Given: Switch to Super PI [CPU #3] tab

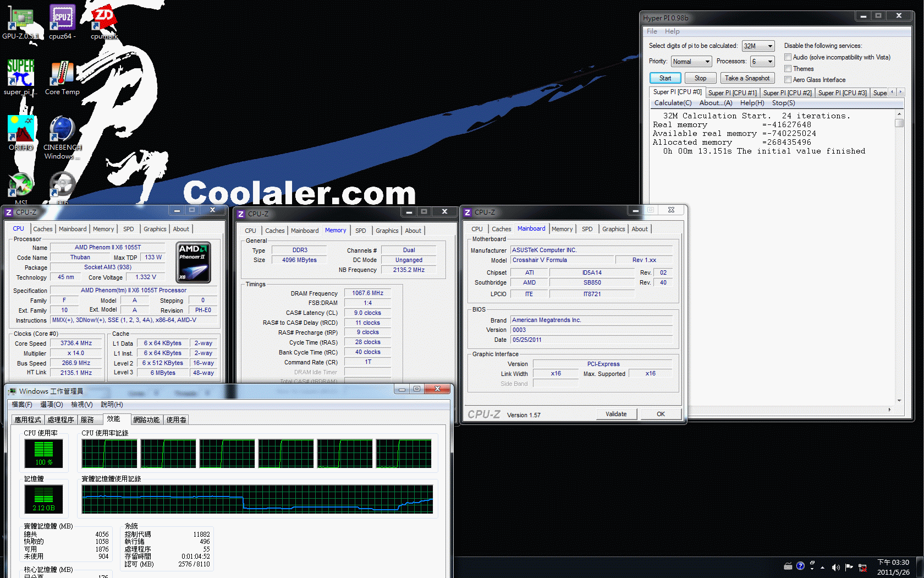Looking at the screenshot, I should click(x=842, y=93).
